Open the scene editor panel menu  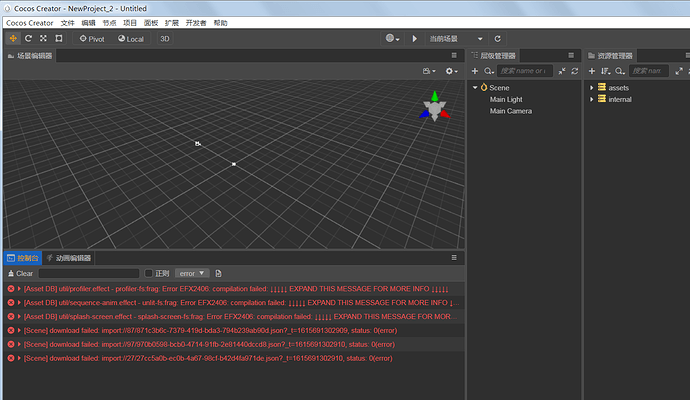(x=454, y=55)
